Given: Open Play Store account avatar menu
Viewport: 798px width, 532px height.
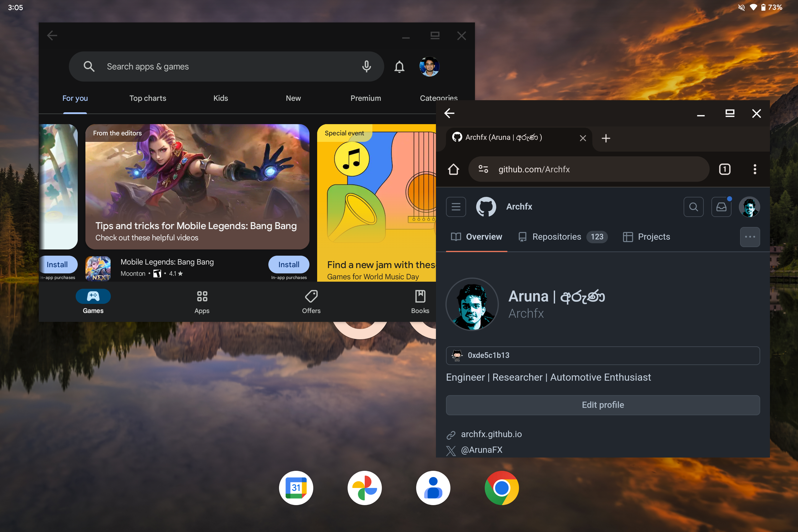Looking at the screenshot, I should click(x=429, y=66).
